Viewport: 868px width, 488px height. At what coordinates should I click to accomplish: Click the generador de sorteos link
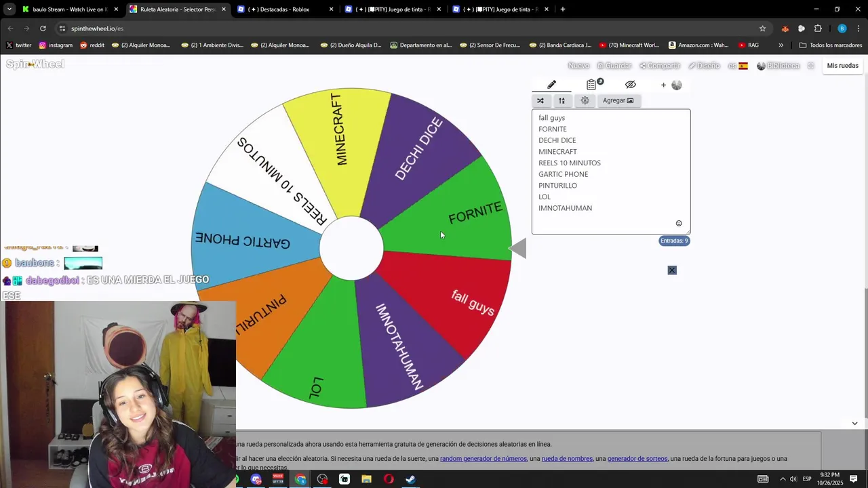(x=637, y=459)
